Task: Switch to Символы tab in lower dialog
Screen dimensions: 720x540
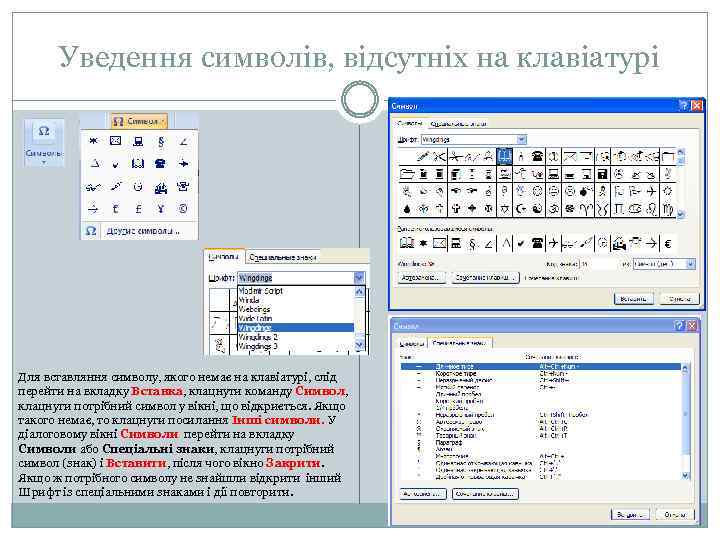Action: 411,343
